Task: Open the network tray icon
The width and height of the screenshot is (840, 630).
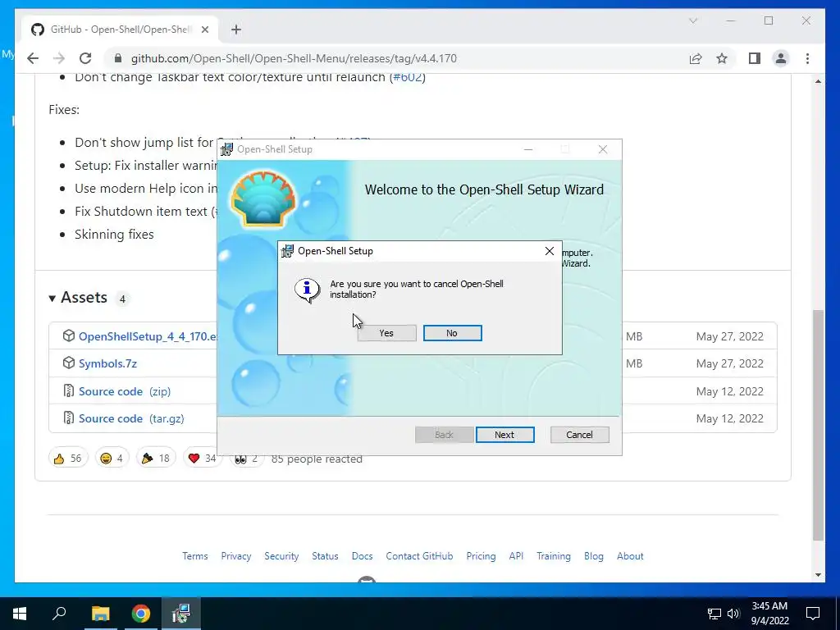Action: pyautogui.click(x=714, y=614)
